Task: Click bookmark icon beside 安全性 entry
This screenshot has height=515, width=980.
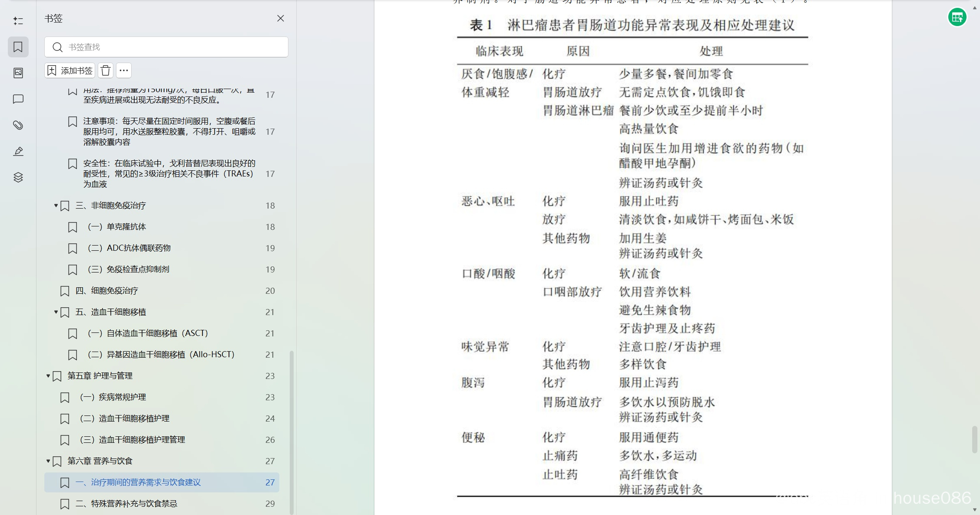Action: pos(73,164)
